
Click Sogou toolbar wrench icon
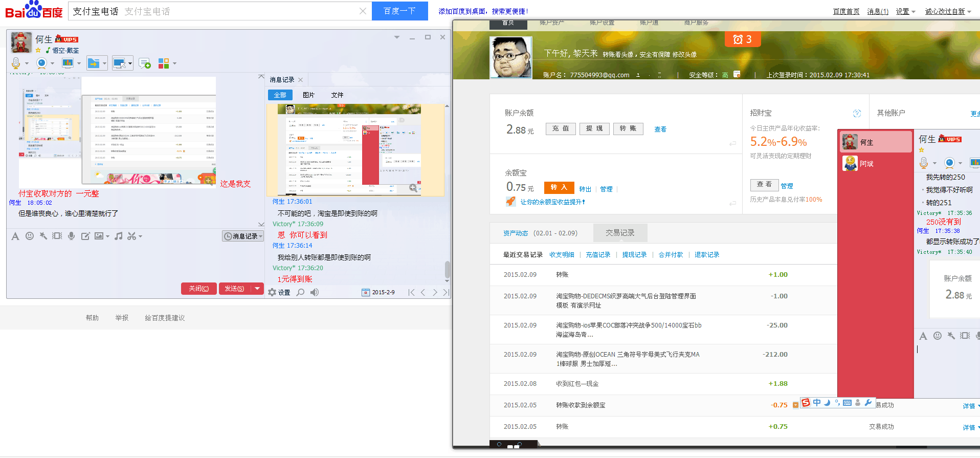(x=868, y=403)
